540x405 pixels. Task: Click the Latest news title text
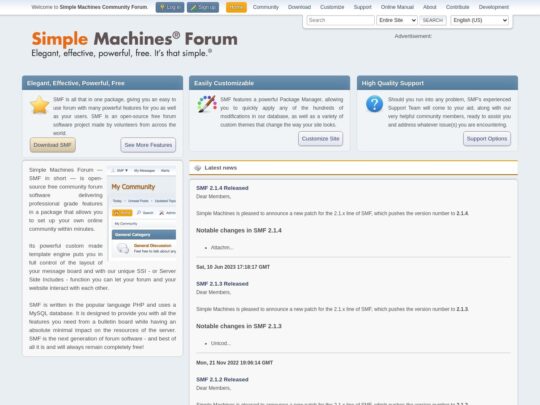220,168
